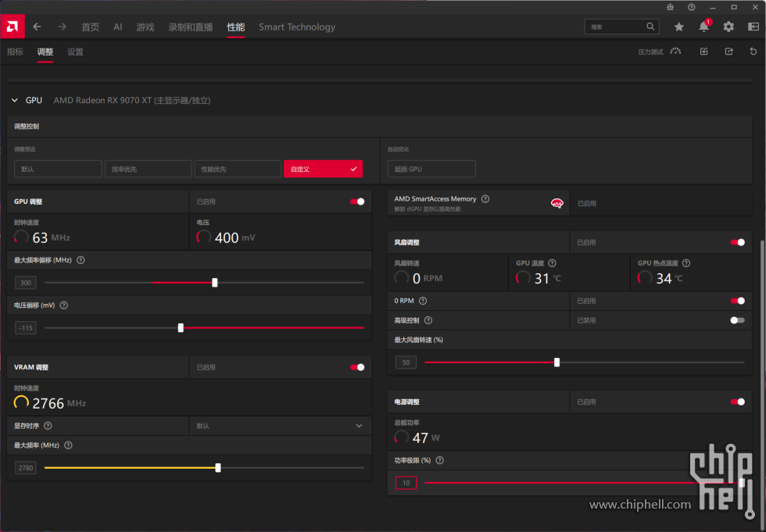Open notifications bell icon
This screenshot has width=766, height=532.
[704, 27]
